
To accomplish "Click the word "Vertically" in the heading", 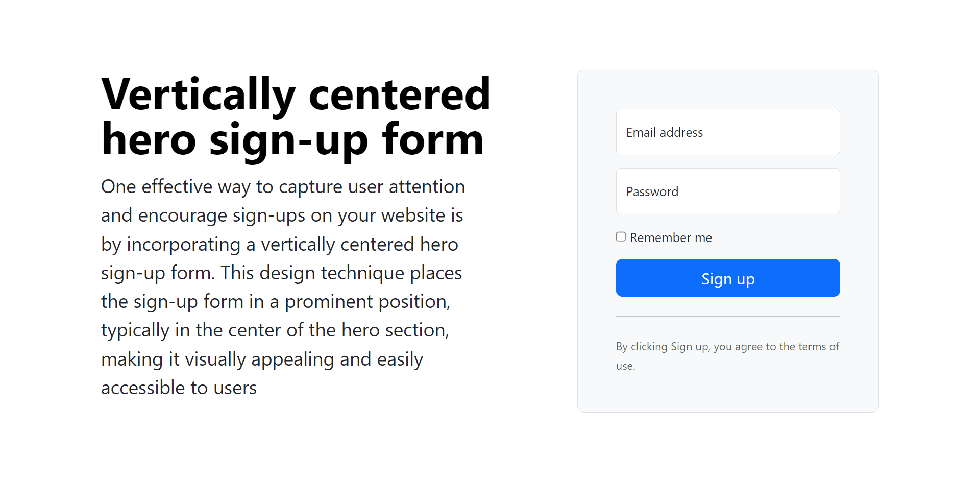I will 198,95.
